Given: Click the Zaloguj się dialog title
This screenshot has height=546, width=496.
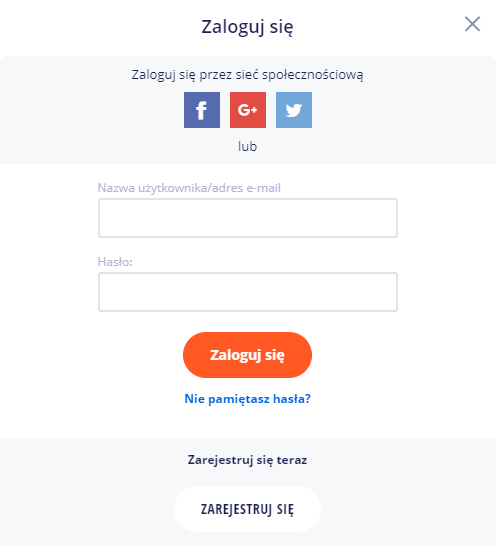Looking at the screenshot, I should (x=247, y=27).
